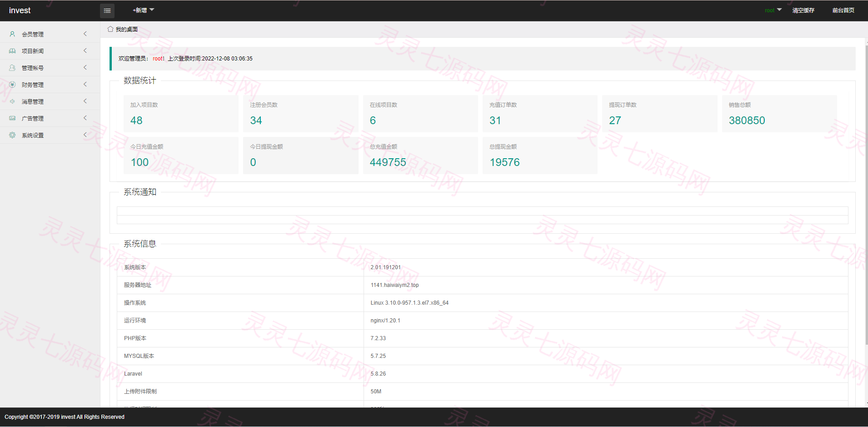Click the 财务管理 currency icon
868x427 pixels.
coord(12,85)
